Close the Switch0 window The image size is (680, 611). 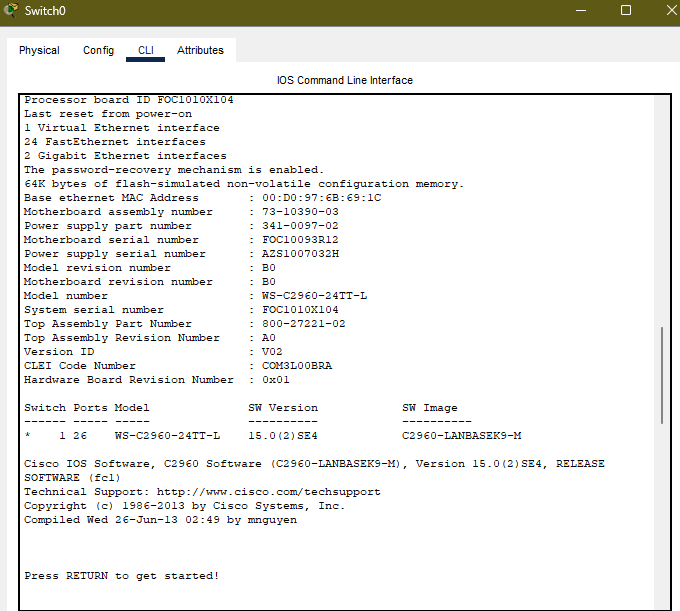click(x=672, y=10)
